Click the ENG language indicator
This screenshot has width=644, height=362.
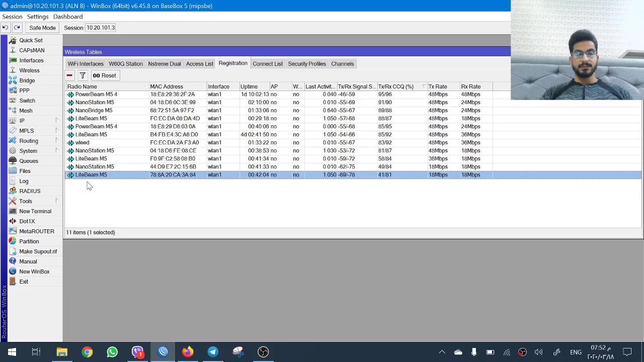point(576,352)
